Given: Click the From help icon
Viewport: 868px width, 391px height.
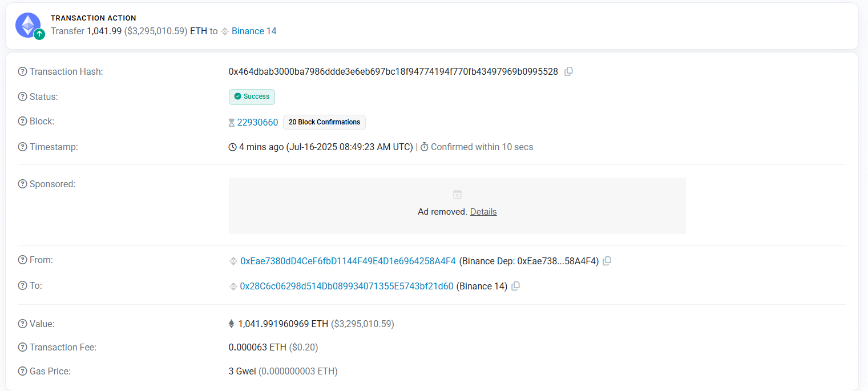Looking at the screenshot, I should (23, 260).
